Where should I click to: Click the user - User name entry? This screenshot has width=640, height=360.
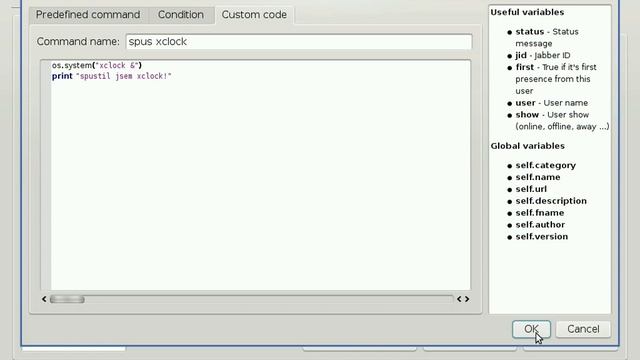tap(551, 103)
